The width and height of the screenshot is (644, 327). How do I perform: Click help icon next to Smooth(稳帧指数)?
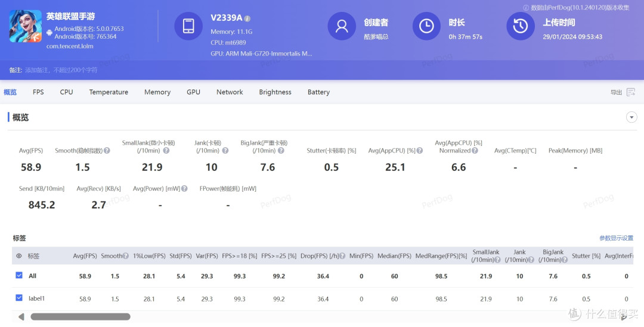tap(107, 151)
